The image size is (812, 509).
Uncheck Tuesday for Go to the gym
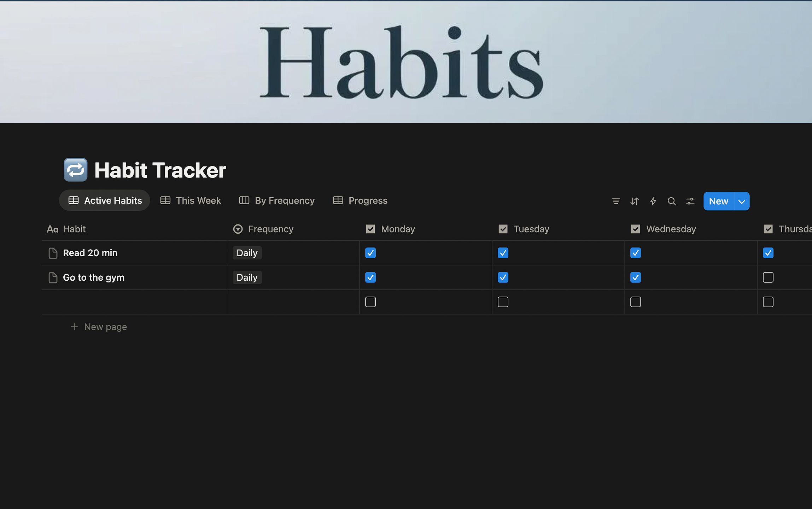503,277
